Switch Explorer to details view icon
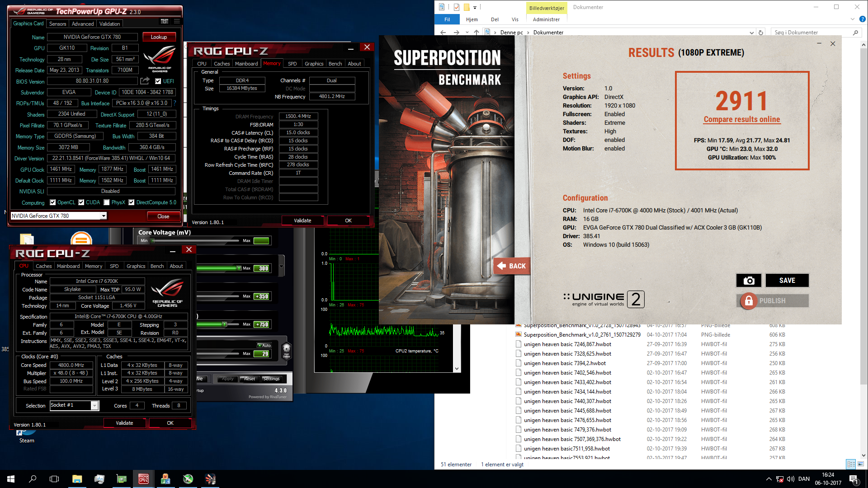The image size is (868, 488). [x=851, y=464]
